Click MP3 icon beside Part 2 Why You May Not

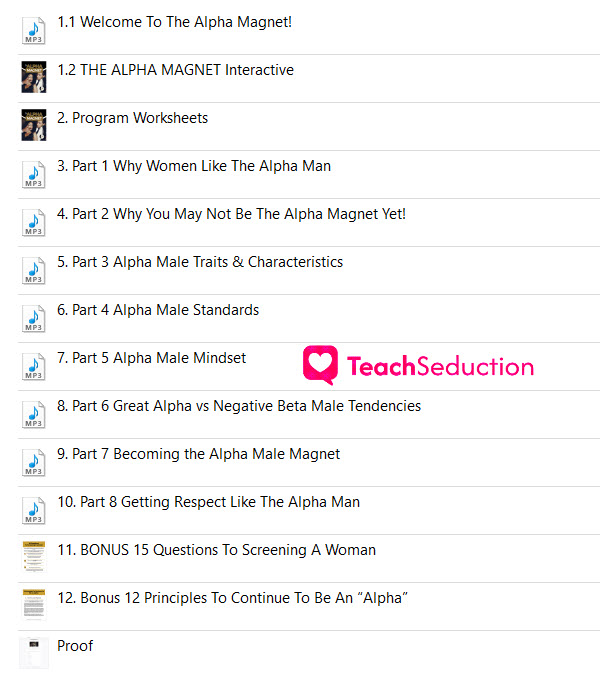click(34, 223)
